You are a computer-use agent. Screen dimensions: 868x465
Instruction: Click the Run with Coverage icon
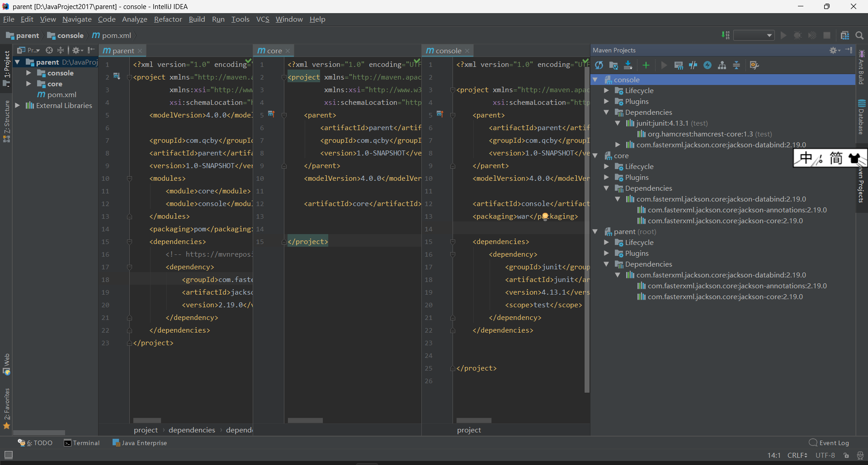812,35
